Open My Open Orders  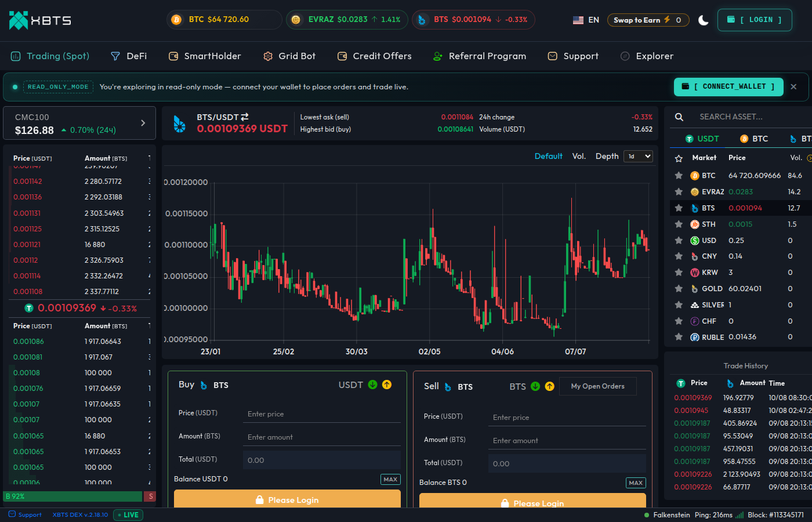[597, 386]
